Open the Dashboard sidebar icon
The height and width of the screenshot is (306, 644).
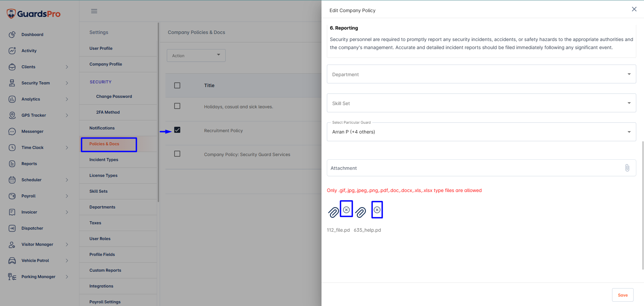click(12, 35)
